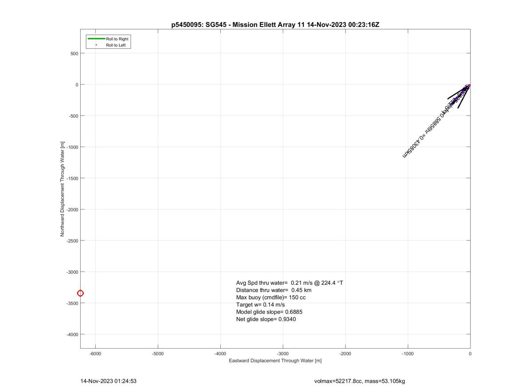Viewport: 532px width, 392px height.
Task: Click the x-axis tick label -2000
Action: [345, 354]
